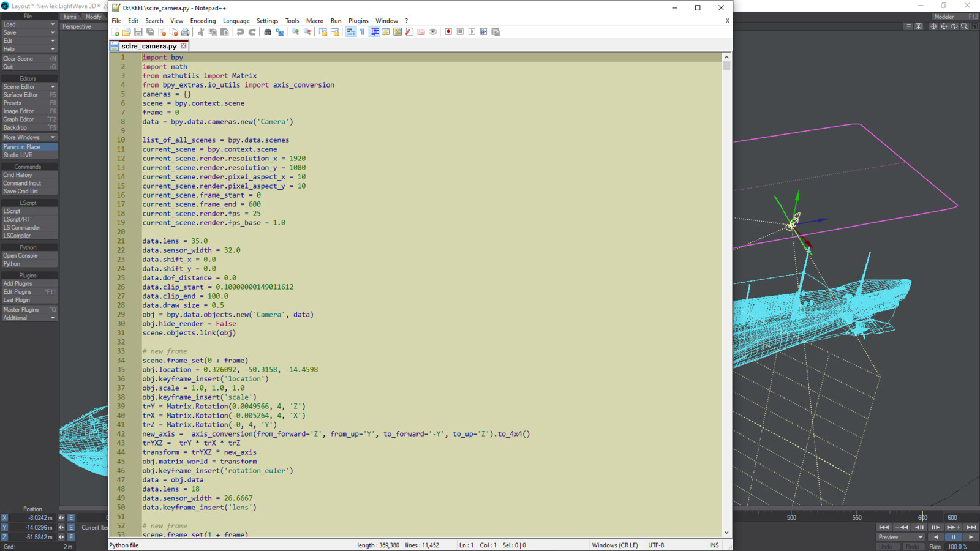The height and width of the screenshot is (551, 980).
Task: Click the Notepad++ vertical scrollbar thumb
Action: tap(726, 66)
